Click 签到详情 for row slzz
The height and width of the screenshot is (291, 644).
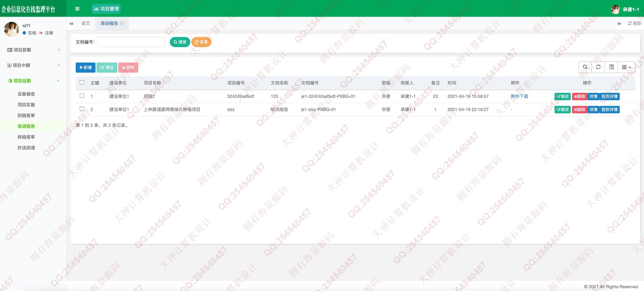[610, 110]
